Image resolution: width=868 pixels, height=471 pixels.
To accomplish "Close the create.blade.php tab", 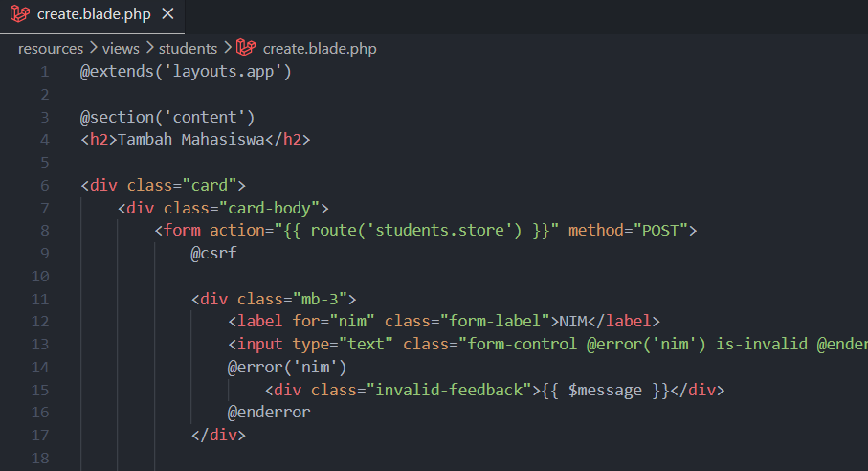I will pos(167,14).
